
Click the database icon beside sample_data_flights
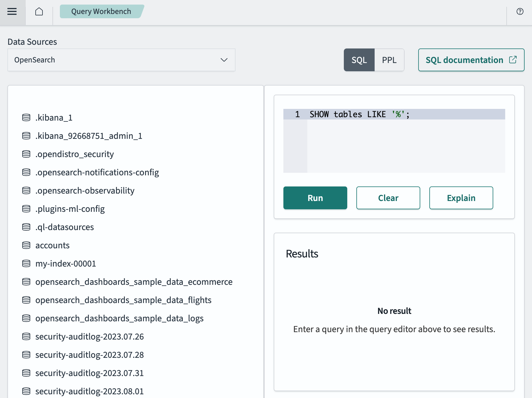(26, 300)
